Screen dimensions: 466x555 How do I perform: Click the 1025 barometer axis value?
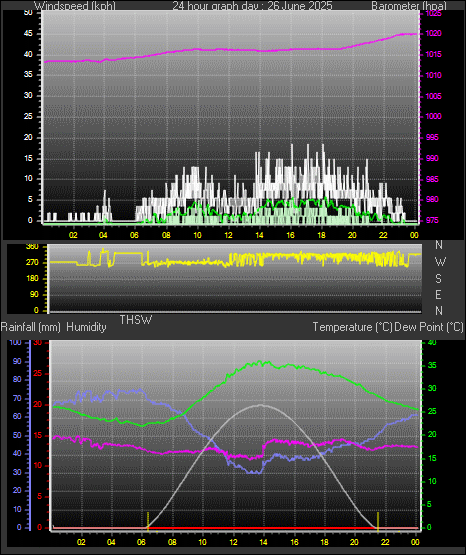[x=433, y=13]
